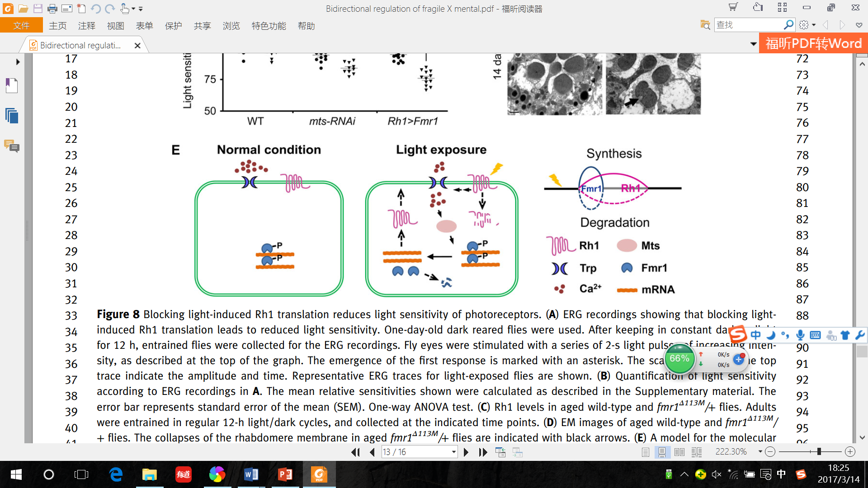
Task: Switch to continuous facing view
Action: [697, 452]
